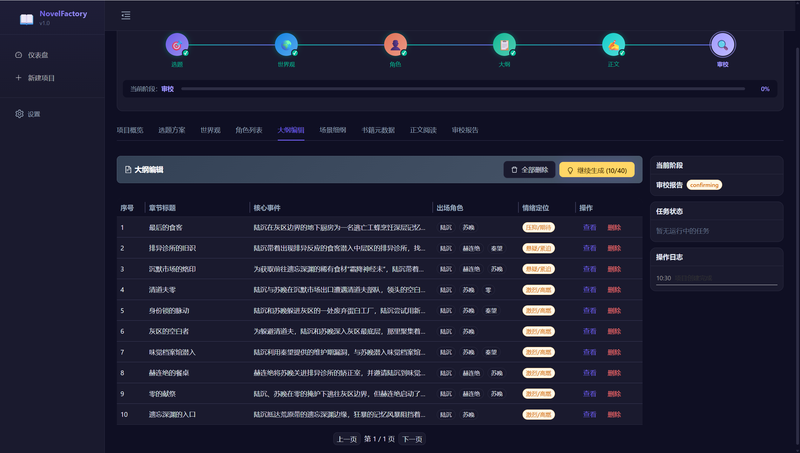Open the 角色列表 tab

pyautogui.click(x=249, y=130)
